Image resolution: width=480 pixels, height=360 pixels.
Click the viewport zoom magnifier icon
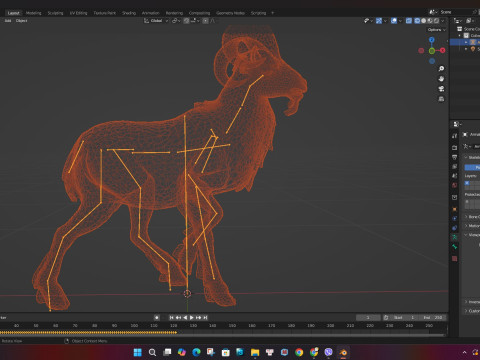point(441,69)
